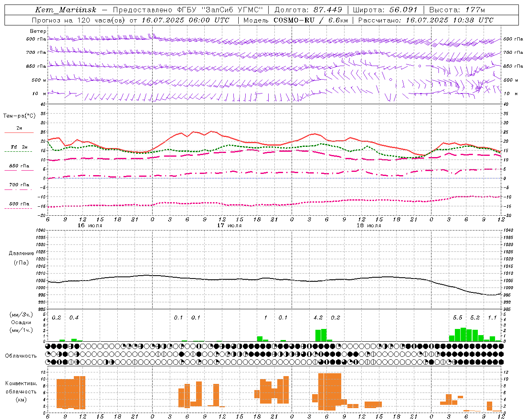Click the red 2м temperature legend line sample

point(19,133)
